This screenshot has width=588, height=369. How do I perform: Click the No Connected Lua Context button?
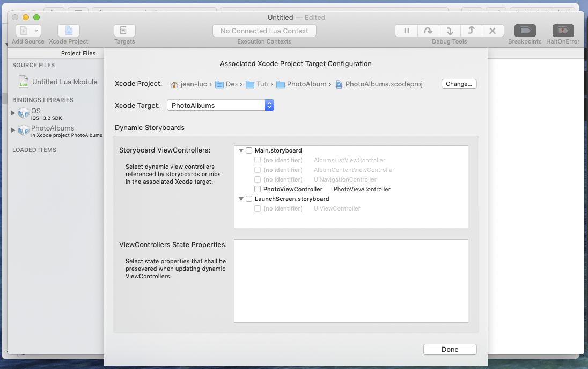pos(264,31)
